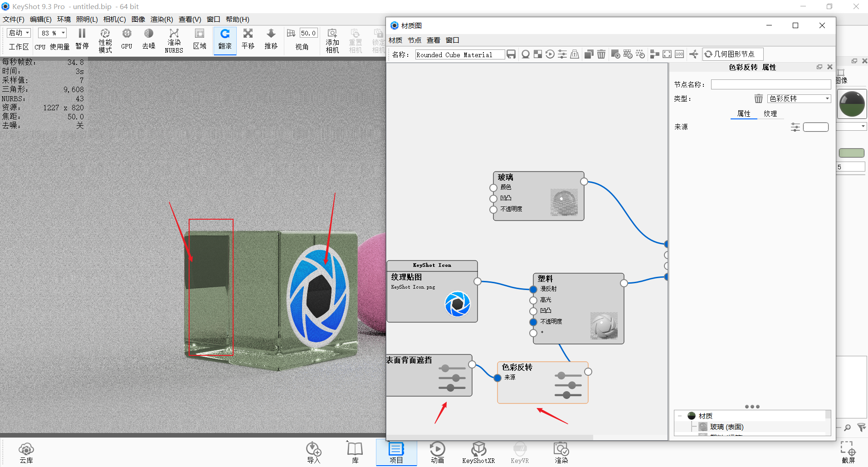Click the trash icon in Material Graph toolbar

(x=601, y=54)
